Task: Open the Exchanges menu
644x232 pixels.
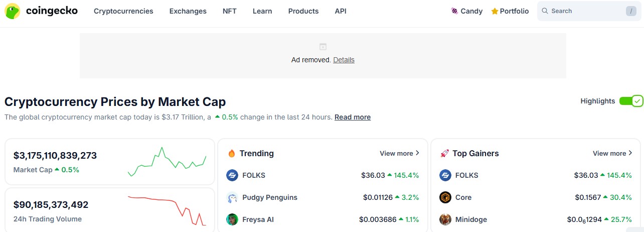Action: (188, 11)
